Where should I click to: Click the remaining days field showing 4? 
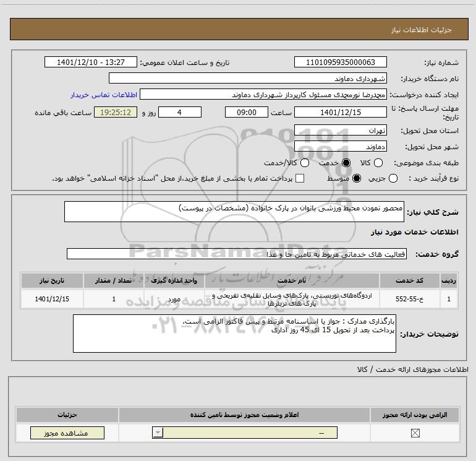click(180, 112)
